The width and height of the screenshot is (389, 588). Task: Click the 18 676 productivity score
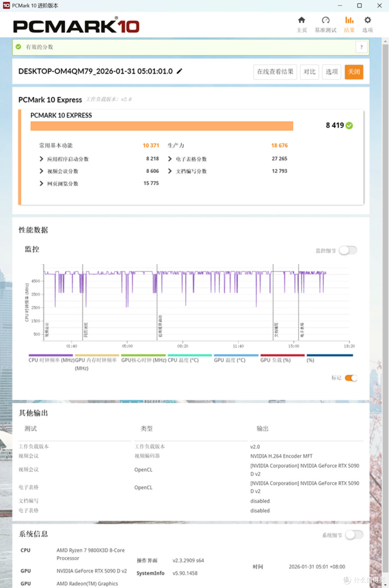(280, 145)
